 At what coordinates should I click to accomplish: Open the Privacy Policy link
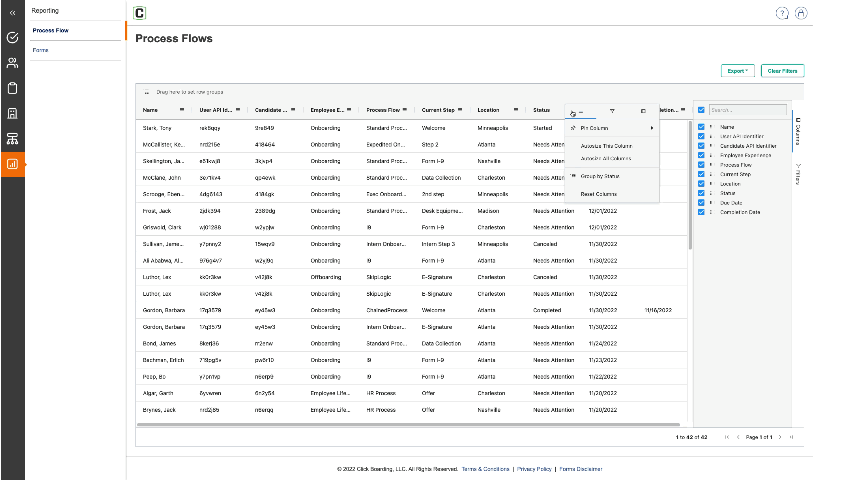click(534, 468)
